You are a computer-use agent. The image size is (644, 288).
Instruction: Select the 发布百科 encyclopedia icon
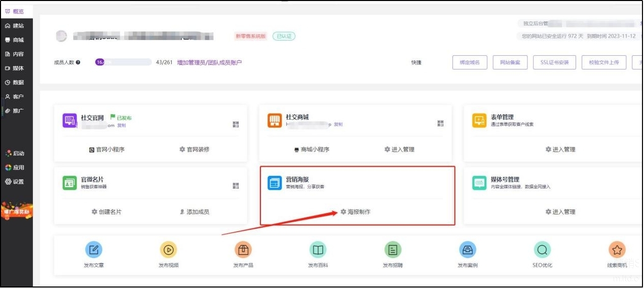coord(318,249)
